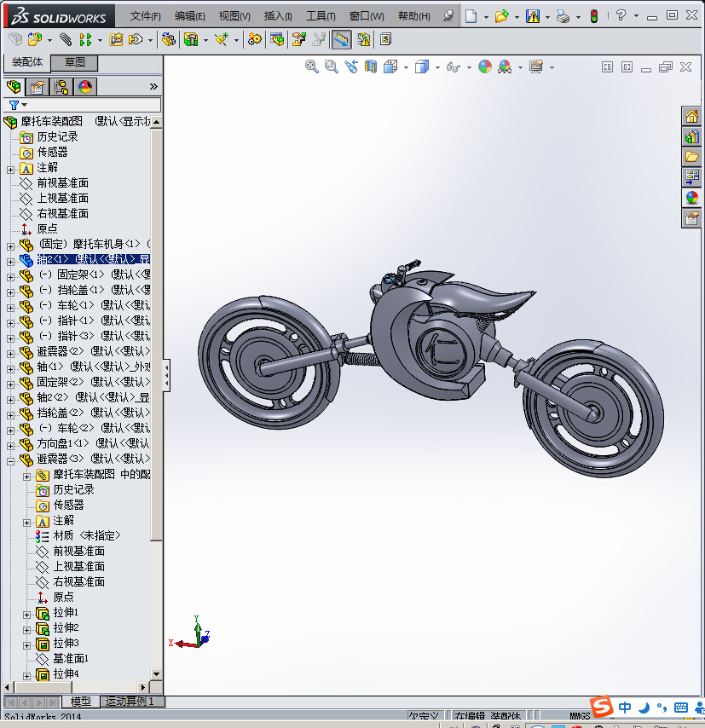Click the Bill of Materials icon

[277, 39]
